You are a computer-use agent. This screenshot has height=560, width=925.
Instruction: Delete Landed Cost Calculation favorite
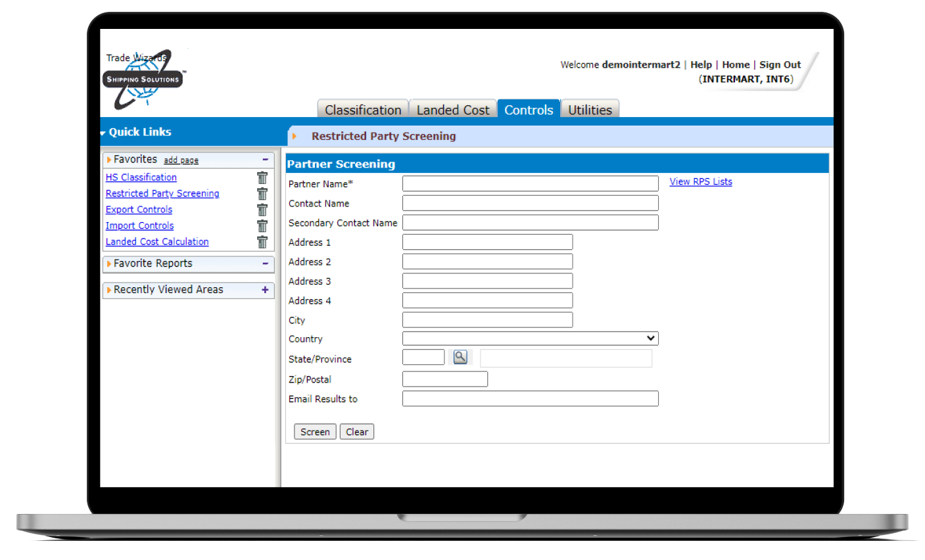[262, 242]
